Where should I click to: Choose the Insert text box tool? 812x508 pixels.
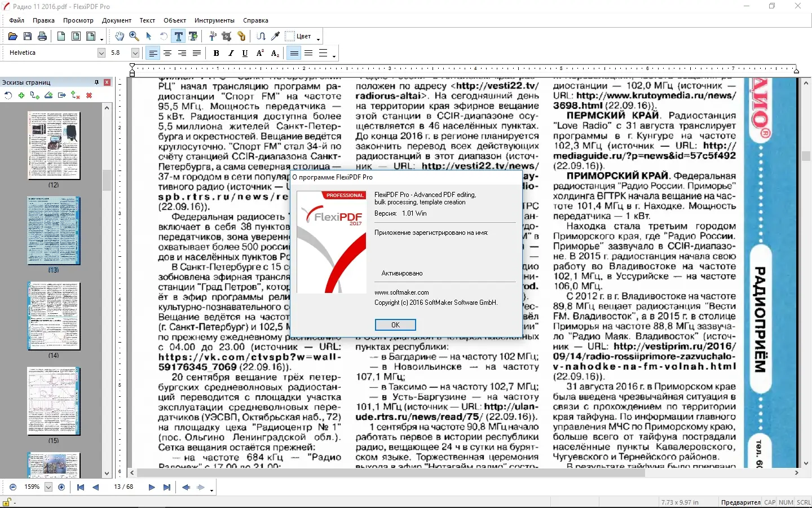click(193, 36)
